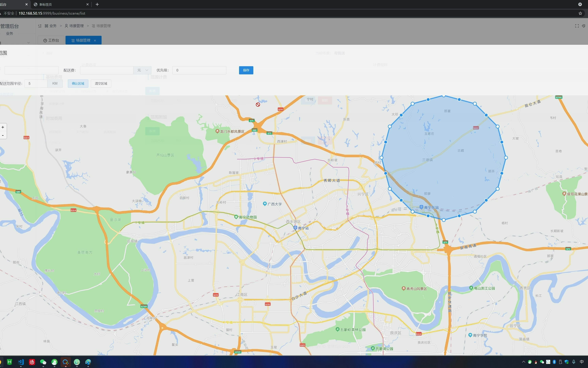
Task: Open Windows Security shield in tray
Action: point(567,362)
